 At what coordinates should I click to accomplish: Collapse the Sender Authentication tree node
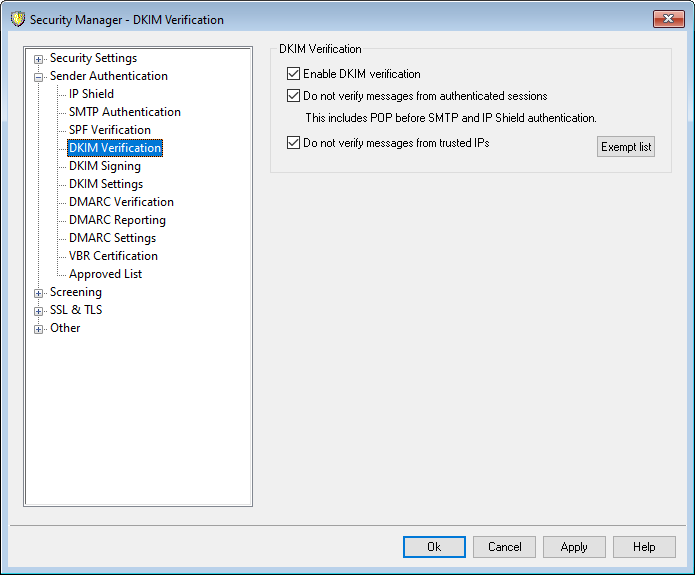(39, 77)
